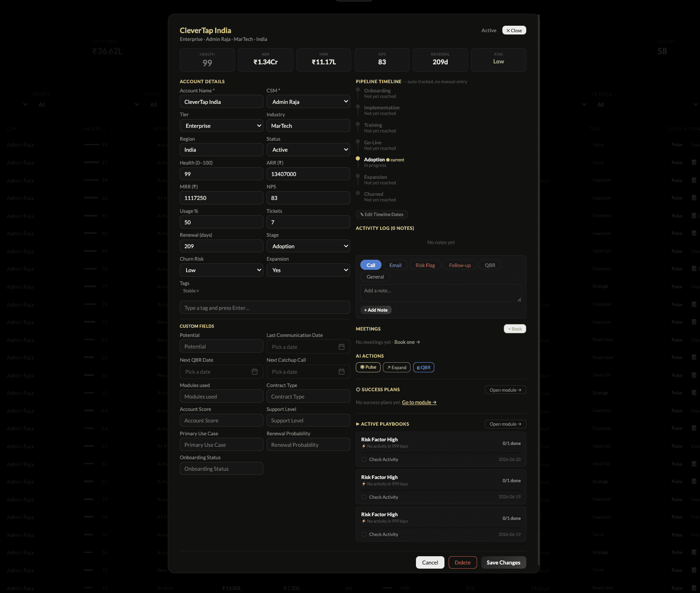Focus the Health (0–100) field
This screenshot has width=700, height=593.
[222, 174]
